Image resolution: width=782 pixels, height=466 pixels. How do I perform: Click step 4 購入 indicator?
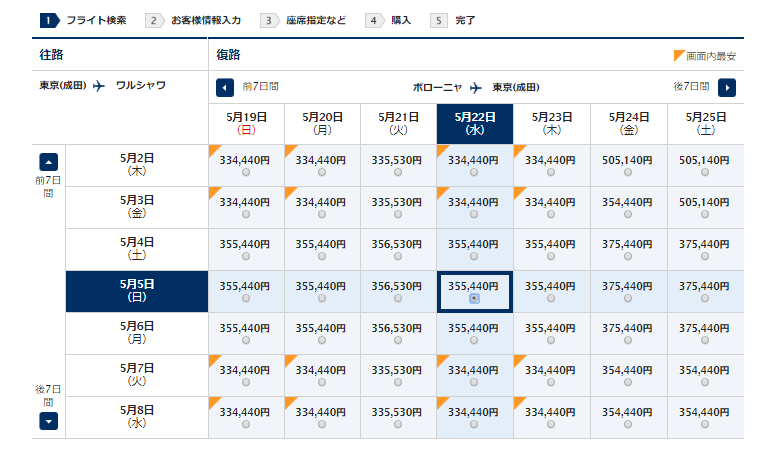pos(388,20)
